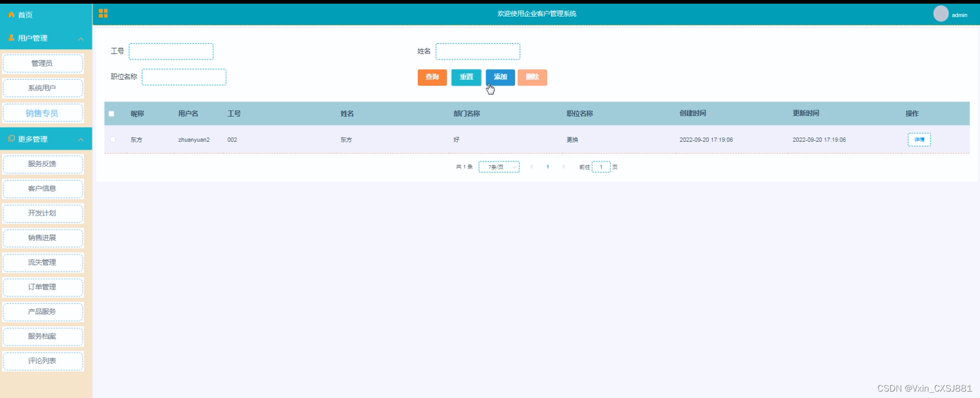Click the 操作 column header
The width and height of the screenshot is (980, 398).
pos(912,113)
